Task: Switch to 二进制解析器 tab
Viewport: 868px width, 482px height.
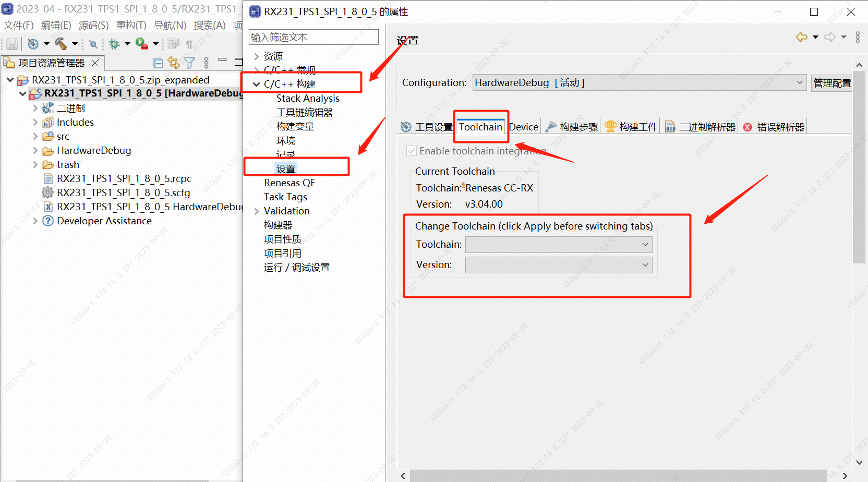Action: point(701,127)
